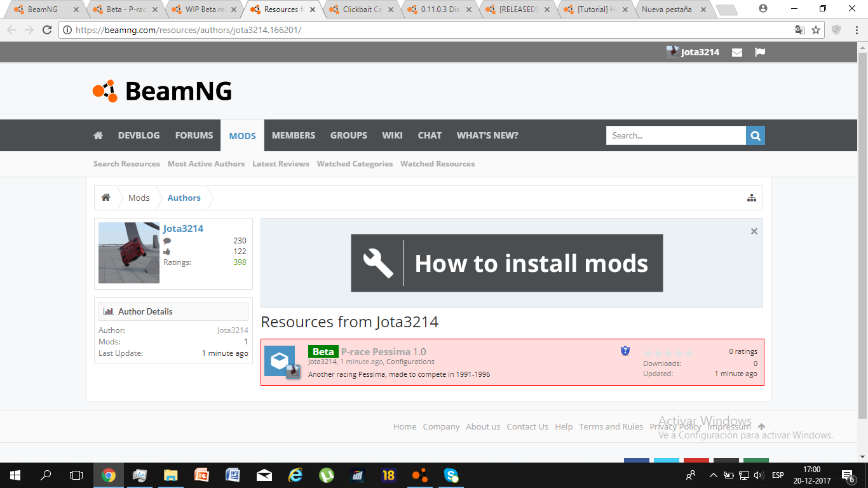Click the breadcrumb home icon
The width and height of the screenshot is (868, 488).
(x=106, y=198)
